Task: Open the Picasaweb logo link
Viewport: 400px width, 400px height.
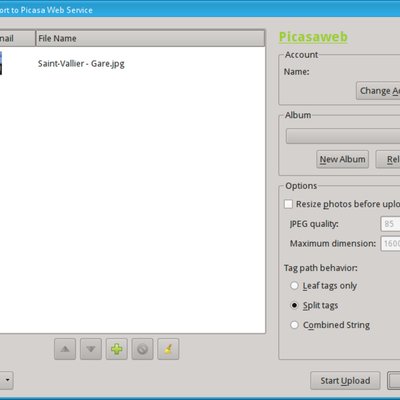Action: [x=313, y=37]
